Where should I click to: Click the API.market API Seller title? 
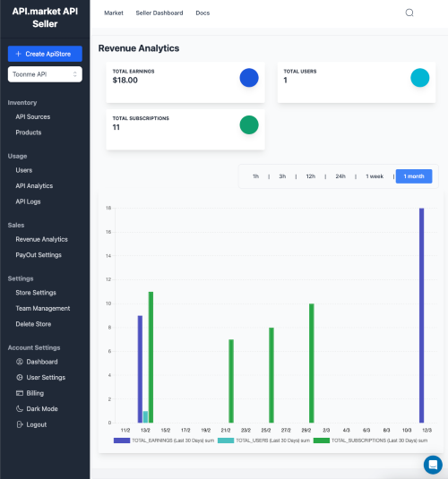point(45,17)
